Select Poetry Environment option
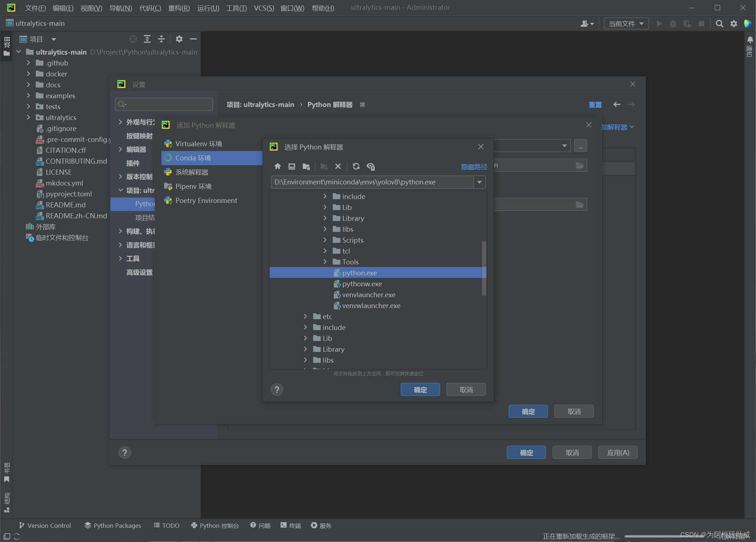 point(206,200)
